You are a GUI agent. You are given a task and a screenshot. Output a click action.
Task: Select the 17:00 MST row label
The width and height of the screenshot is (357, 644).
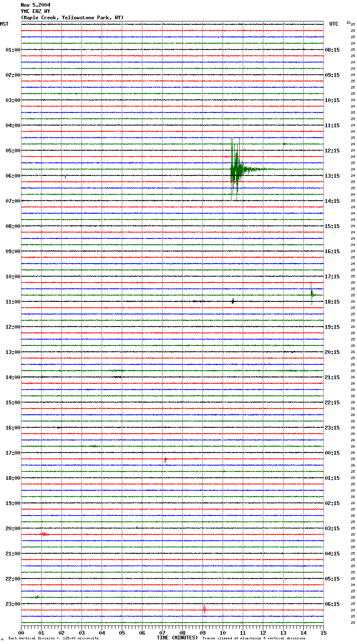click(x=13, y=453)
